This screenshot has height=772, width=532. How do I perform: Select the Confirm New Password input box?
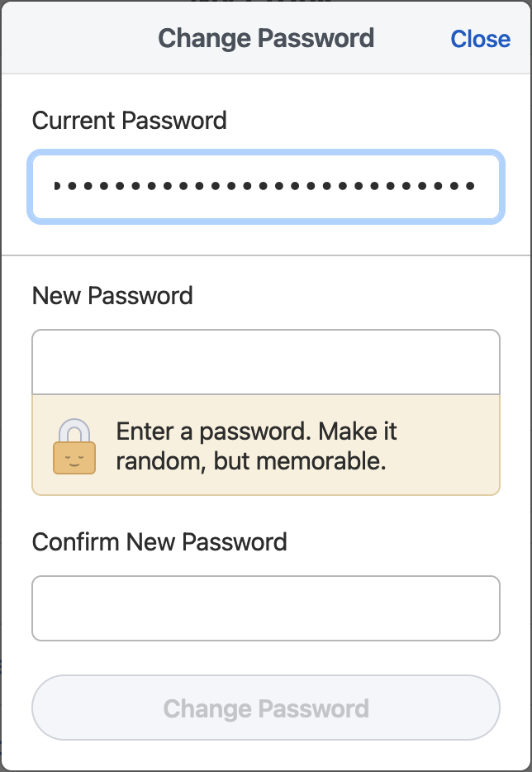[x=266, y=608]
